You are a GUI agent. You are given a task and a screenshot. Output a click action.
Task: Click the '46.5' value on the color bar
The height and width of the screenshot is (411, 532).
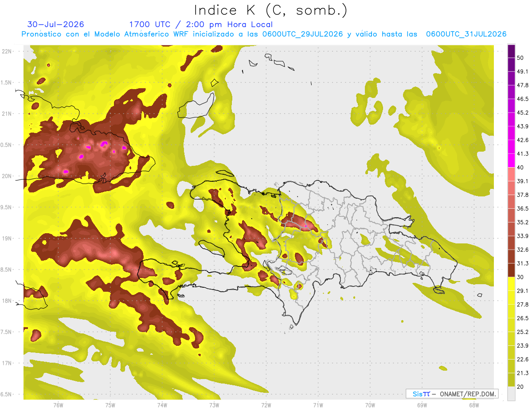(523, 99)
